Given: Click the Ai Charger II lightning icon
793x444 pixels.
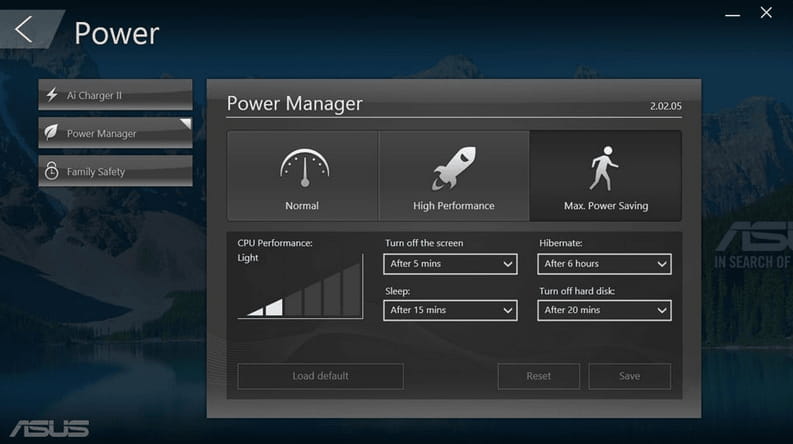Looking at the screenshot, I should pos(52,95).
